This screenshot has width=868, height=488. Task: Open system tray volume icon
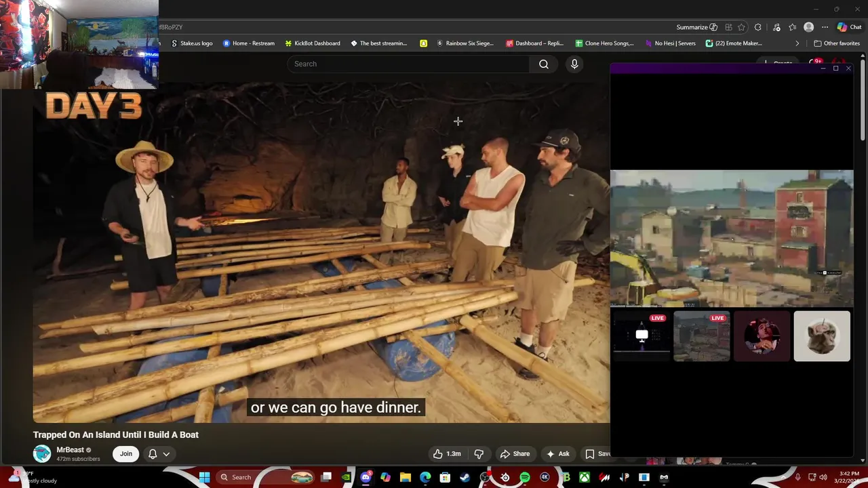click(823, 477)
